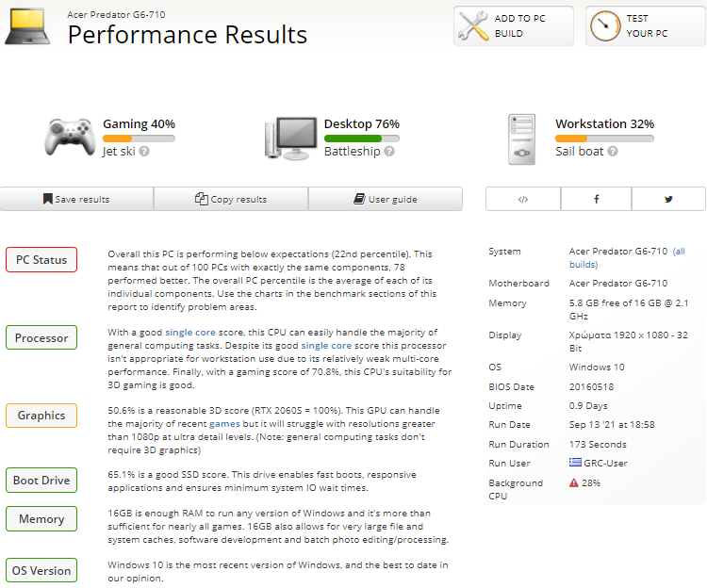Click the Gaming 40% heading
This screenshot has width=707, height=588.
click(139, 123)
